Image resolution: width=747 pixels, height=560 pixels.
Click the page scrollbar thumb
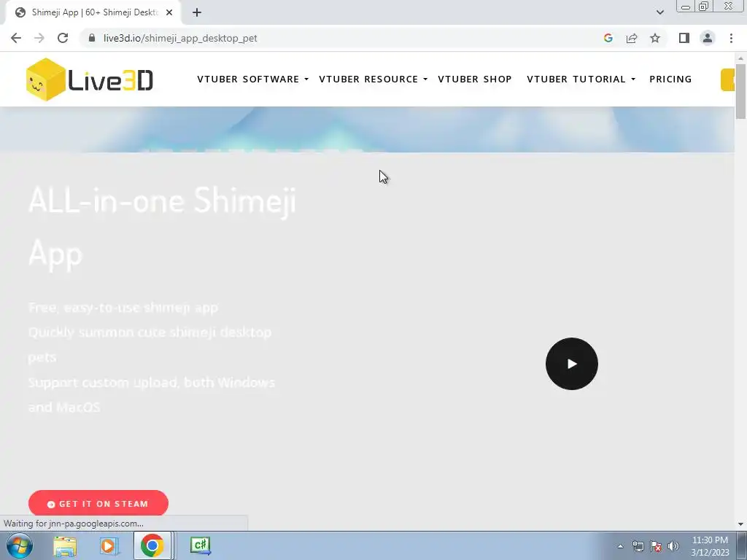[740, 91]
